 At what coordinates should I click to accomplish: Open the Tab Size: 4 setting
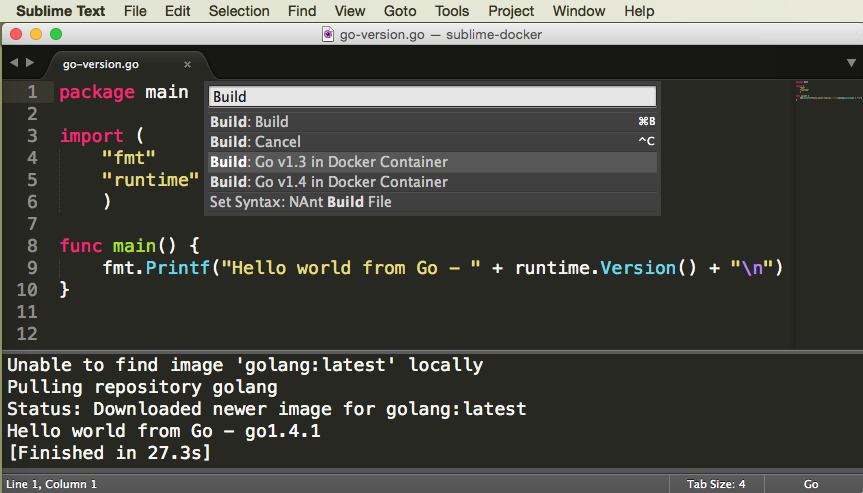click(x=715, y=484)
